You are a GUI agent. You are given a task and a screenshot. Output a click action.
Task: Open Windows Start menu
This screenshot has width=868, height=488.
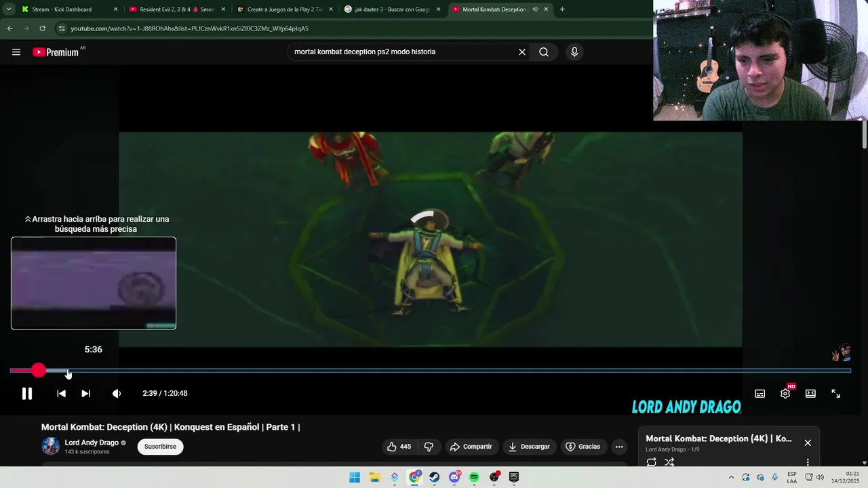pos(355,477)
